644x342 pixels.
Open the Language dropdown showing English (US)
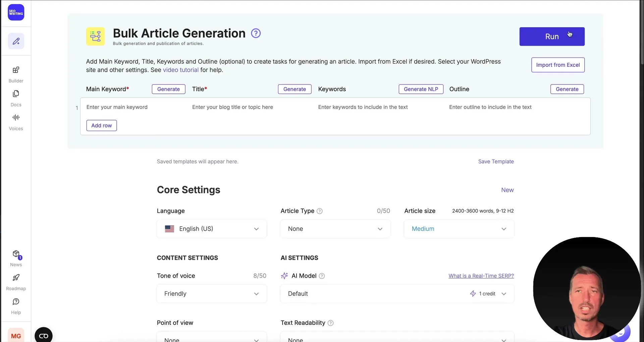tap(211, 229)
